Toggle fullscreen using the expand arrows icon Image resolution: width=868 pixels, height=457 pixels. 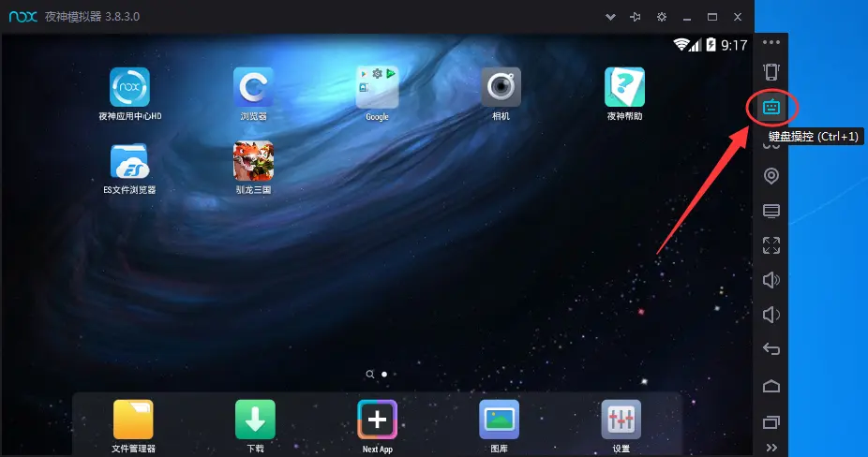click(x=771, y=245)
